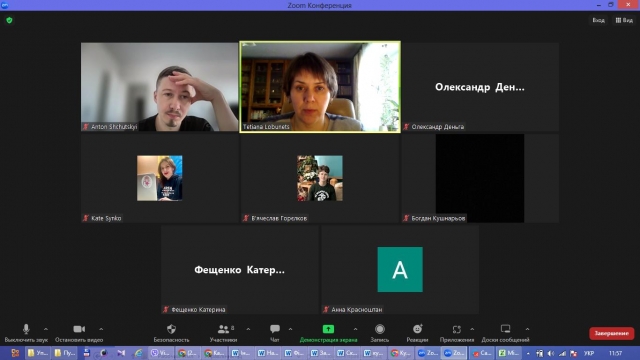Click the Вход button at top right

click(598, 20)
